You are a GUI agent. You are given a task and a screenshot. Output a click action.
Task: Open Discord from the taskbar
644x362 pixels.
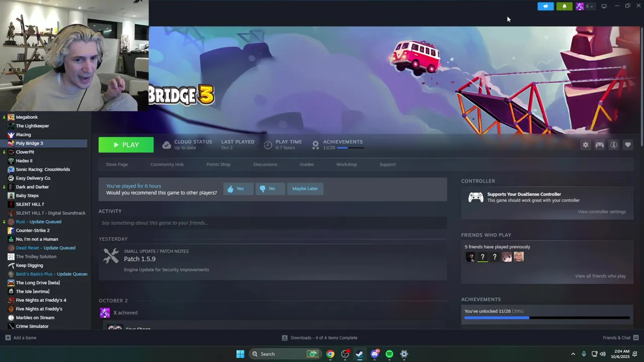tap(375, 354)
